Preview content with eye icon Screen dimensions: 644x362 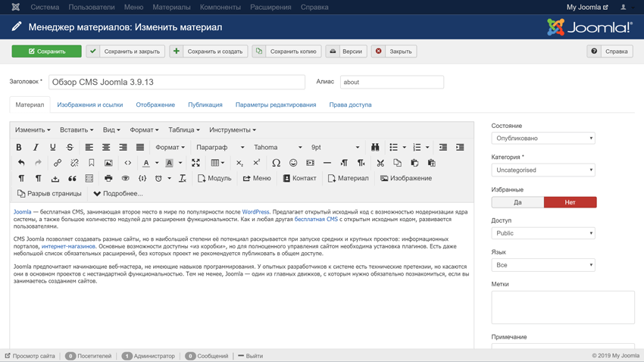125,178
